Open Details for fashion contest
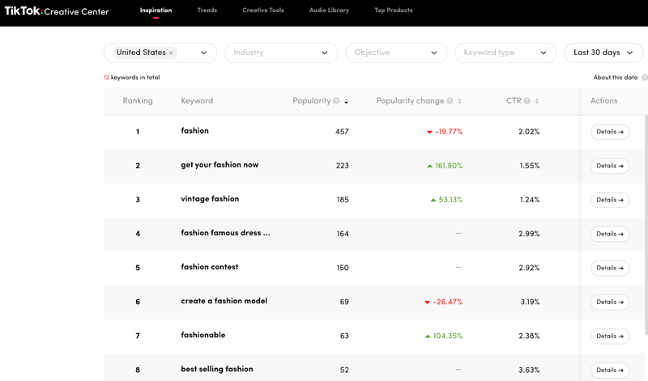Screen dimensions: 648x381 pyautogui.click(x=610, y=268)
